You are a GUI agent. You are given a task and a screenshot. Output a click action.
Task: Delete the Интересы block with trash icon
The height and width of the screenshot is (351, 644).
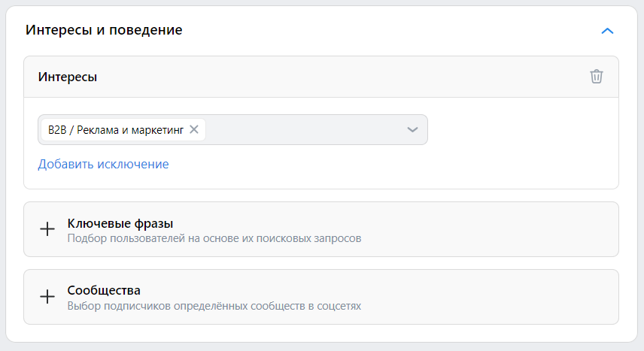[x=597, y=77]
